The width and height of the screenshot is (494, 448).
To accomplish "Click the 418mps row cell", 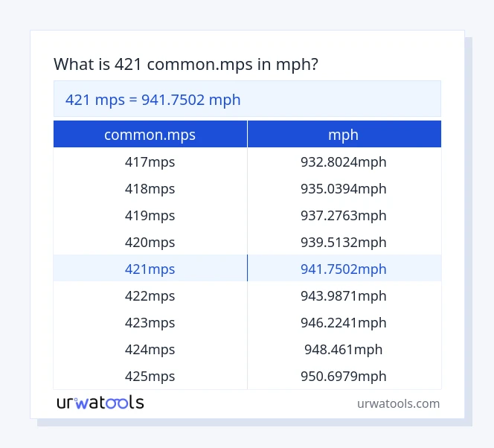I will click(150, 188).
